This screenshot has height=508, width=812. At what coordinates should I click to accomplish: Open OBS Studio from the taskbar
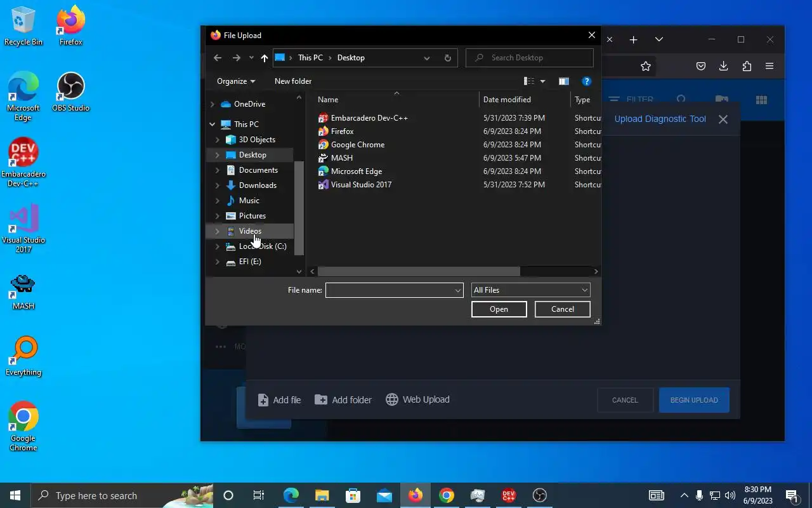pos(540,495)
